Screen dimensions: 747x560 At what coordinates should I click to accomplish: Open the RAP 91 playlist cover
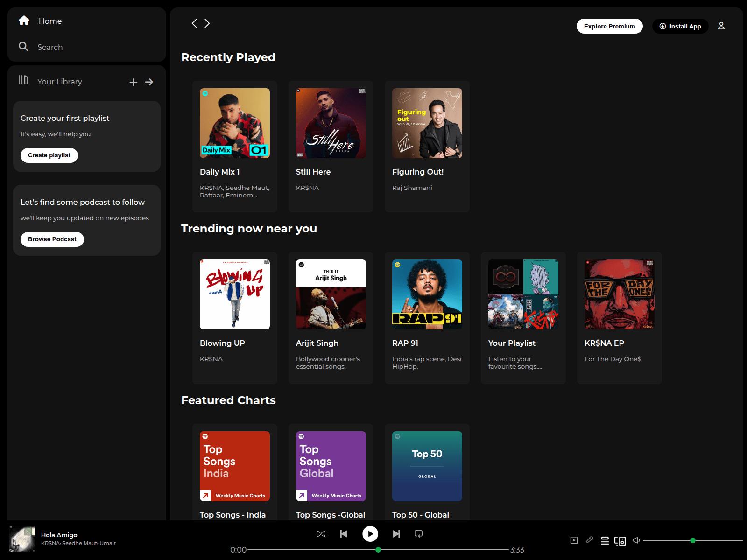427,294
